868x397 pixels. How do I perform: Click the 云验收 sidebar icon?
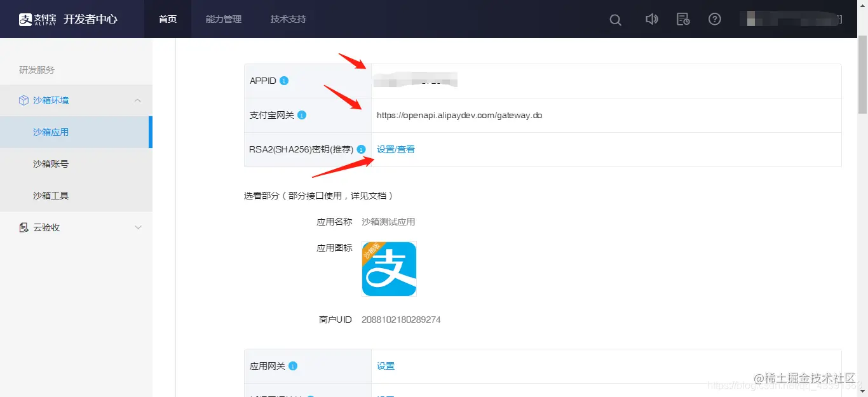(24, 227)
